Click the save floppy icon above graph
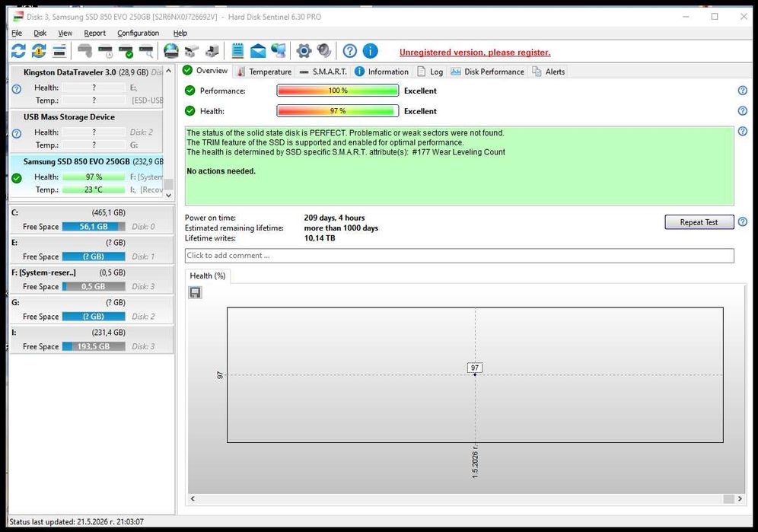This screenshot has height=532, width=758. tap(195, 292)
